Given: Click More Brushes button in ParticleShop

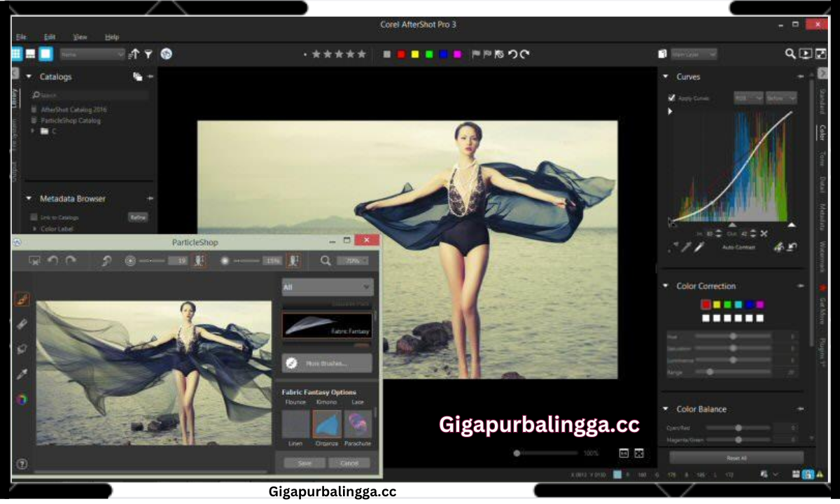Looking at the screenshot, I should click(x=327, y=363).
